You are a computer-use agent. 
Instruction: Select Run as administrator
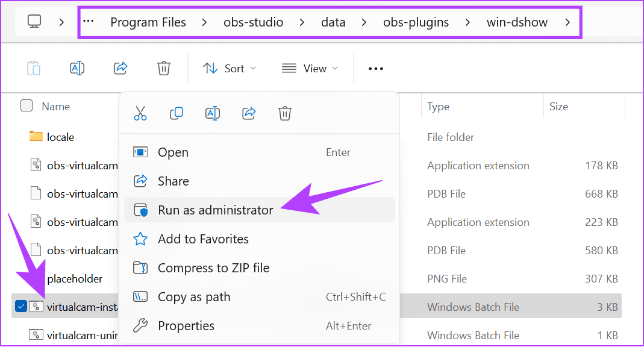(215, 210)
